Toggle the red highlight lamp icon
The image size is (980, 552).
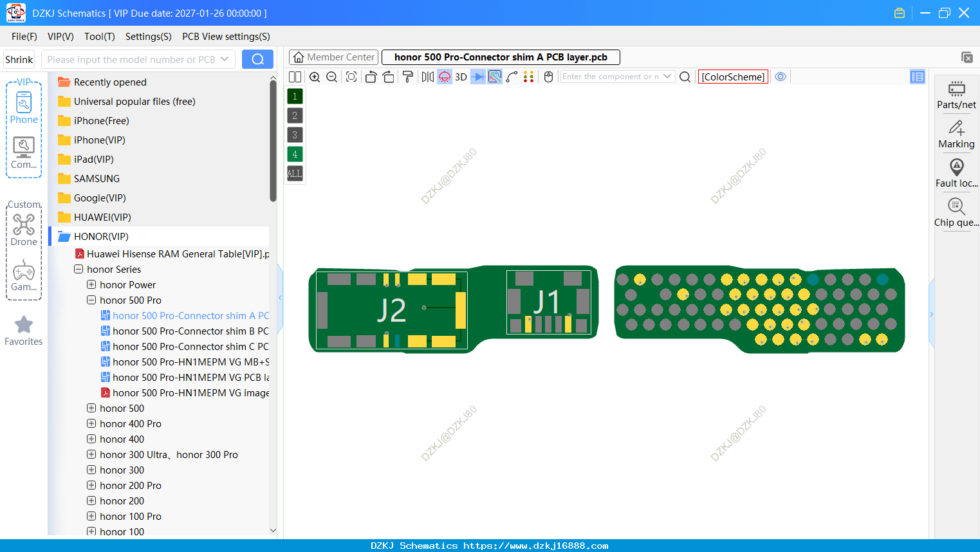click(x=445, y=77)
